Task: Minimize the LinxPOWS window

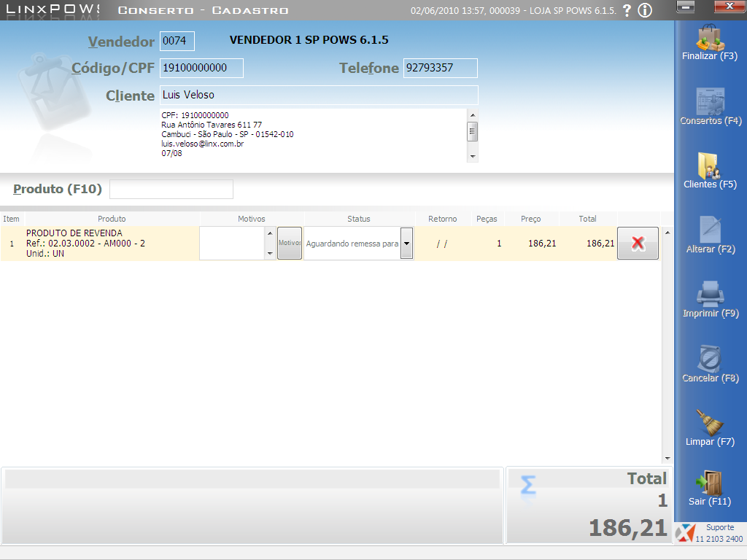Action: (686, 7)
